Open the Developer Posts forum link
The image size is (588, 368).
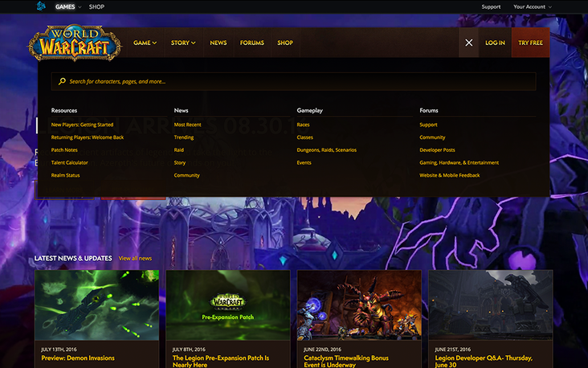(437, 149)
